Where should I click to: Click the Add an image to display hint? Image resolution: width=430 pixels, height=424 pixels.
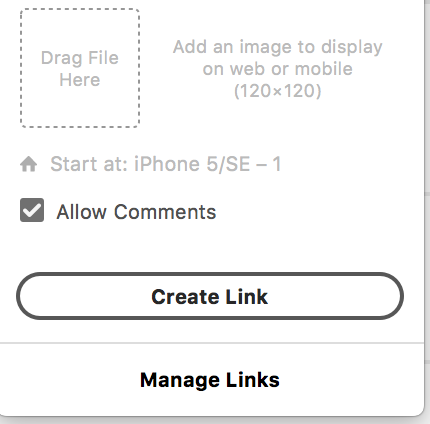(x=277, y=47)
